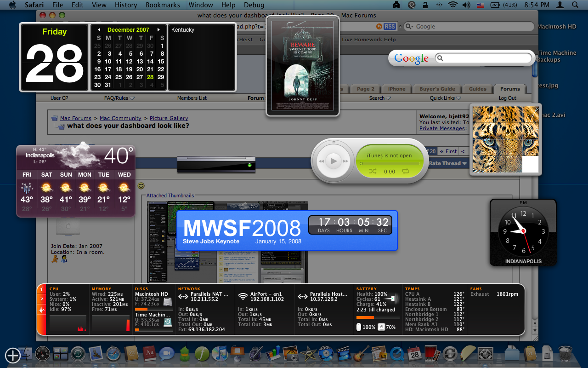Click the AirPort Wi-Fi icon in iStat
The image size is (588, 368).
pyautogui.click(x=243, y=296)
